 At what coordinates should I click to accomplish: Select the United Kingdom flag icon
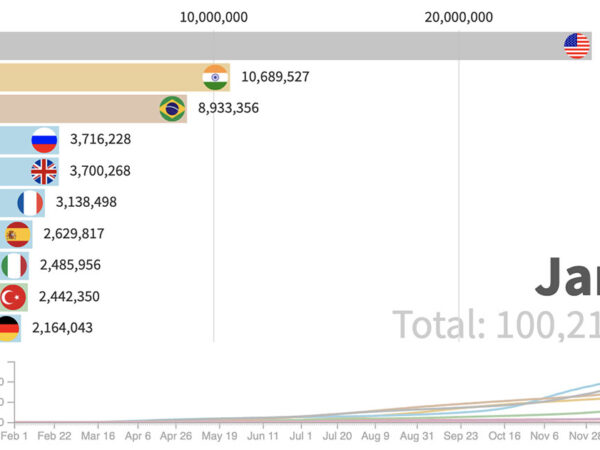44,172
